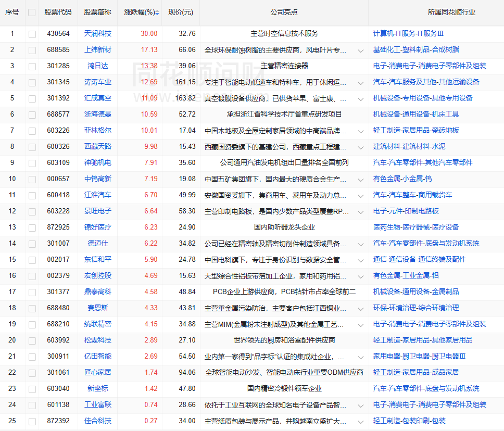This screenshot has height=431, width=504.
Task: Click stock code 600326
Action: point(58,146)
